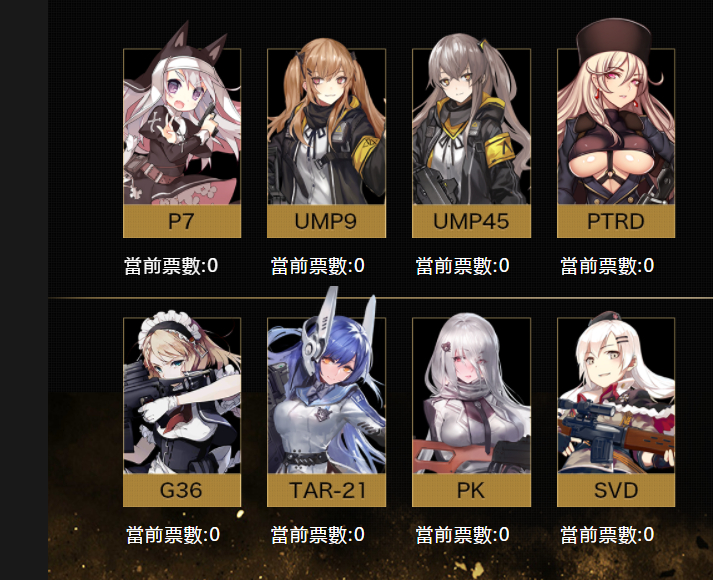Select the SVD character portrait
713x580 pixels.
coord(616,395)
